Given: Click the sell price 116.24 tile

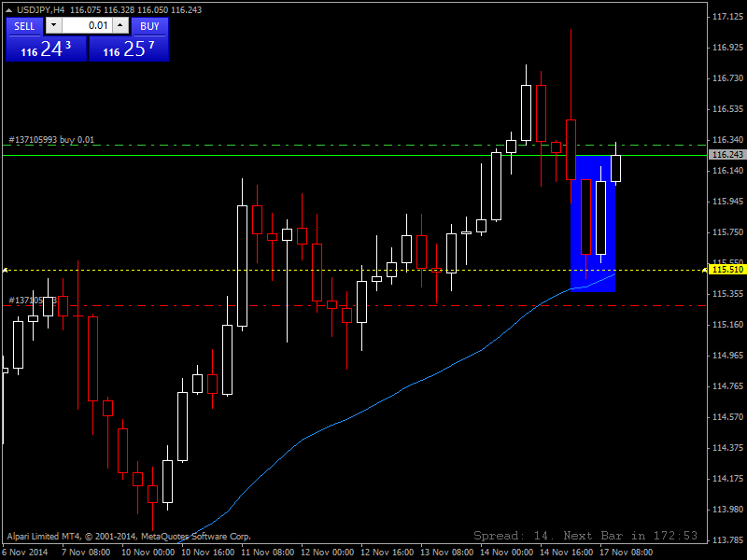Looking at the screenshot, I should point(46,49).
